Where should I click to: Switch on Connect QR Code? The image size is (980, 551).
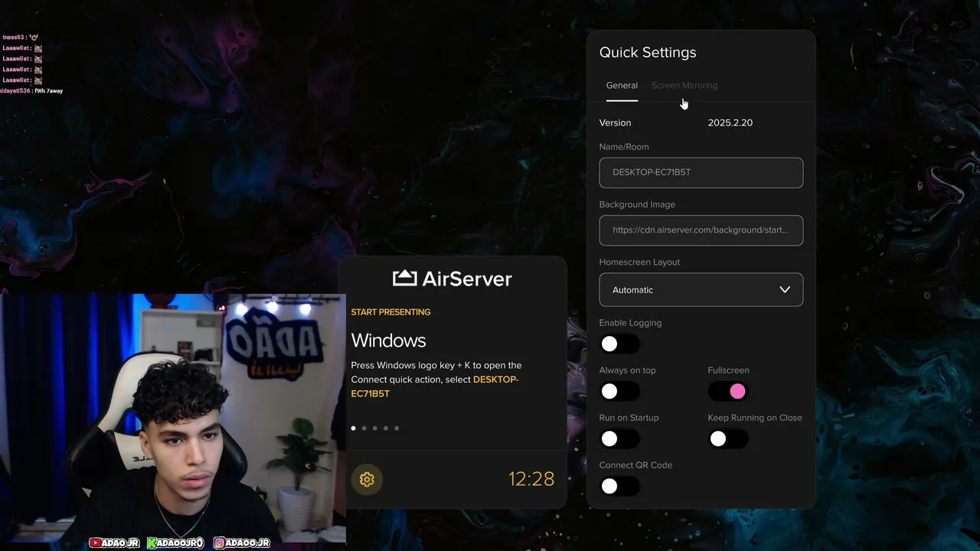[x=619, y=487]
